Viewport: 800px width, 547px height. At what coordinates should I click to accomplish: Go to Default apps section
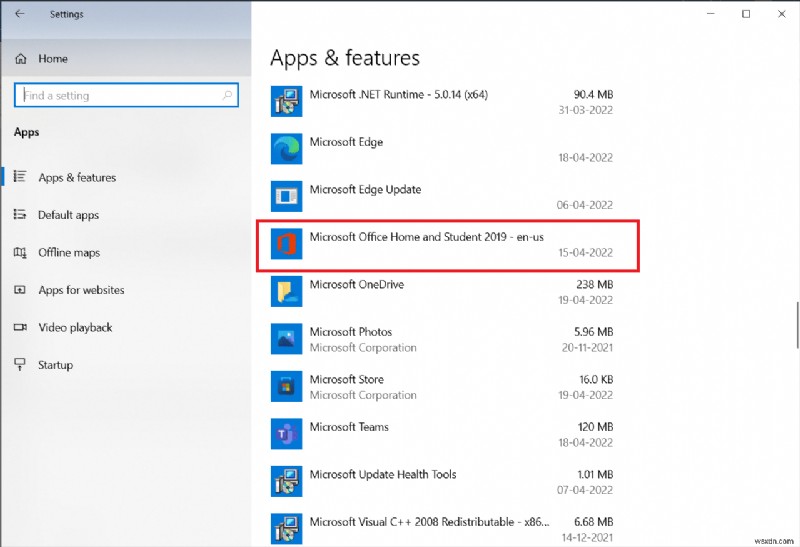pos(126,215)
